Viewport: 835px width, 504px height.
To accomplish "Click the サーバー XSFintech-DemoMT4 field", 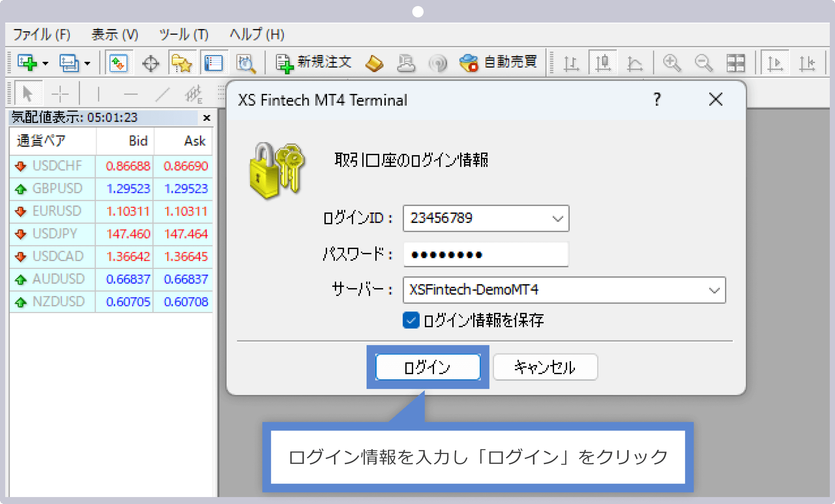I will [564, 290].
